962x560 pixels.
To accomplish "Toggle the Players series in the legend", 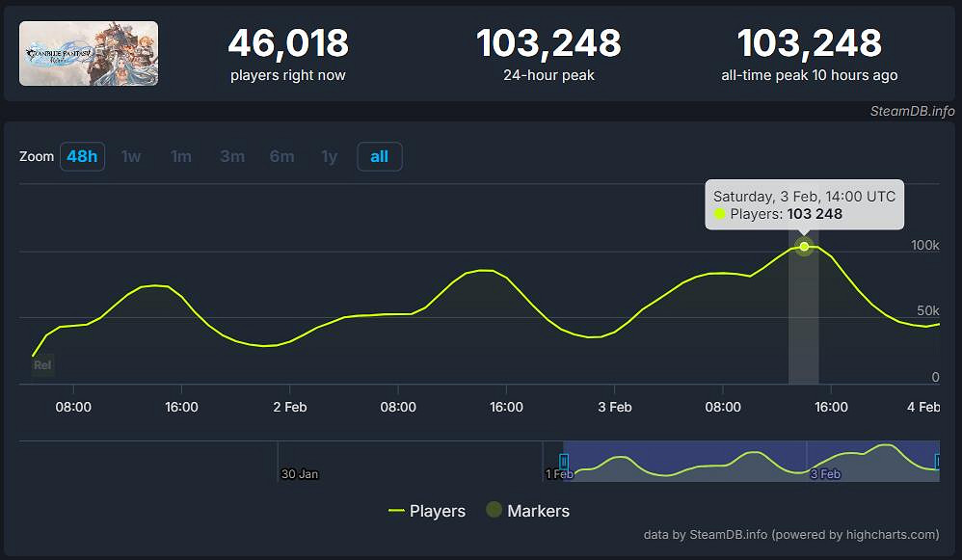I will coord(427,511).
